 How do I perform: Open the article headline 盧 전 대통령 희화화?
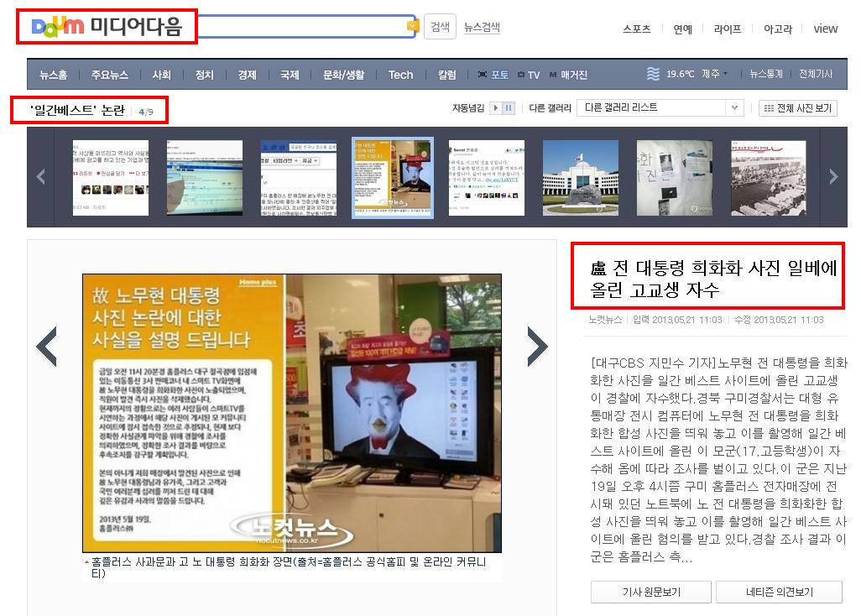pos(712,279)
